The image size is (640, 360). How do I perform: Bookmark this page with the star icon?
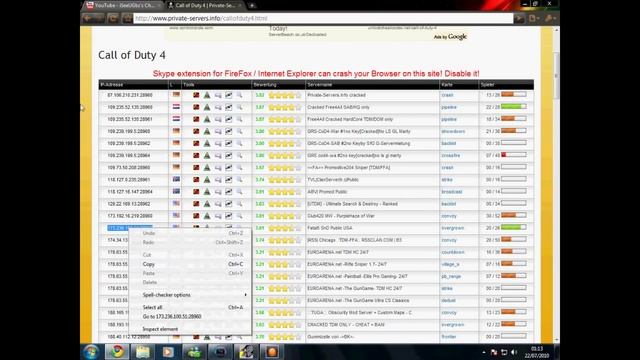tap(127, 18)
